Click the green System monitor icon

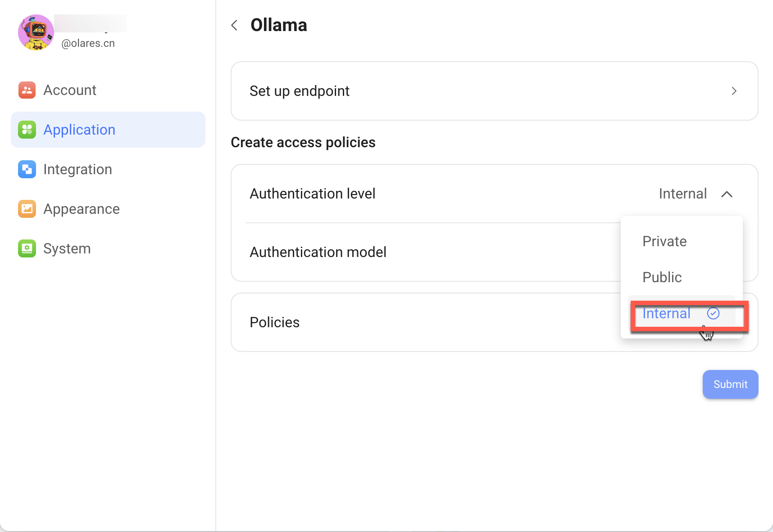pyautogui.click(x=27, y=248)
